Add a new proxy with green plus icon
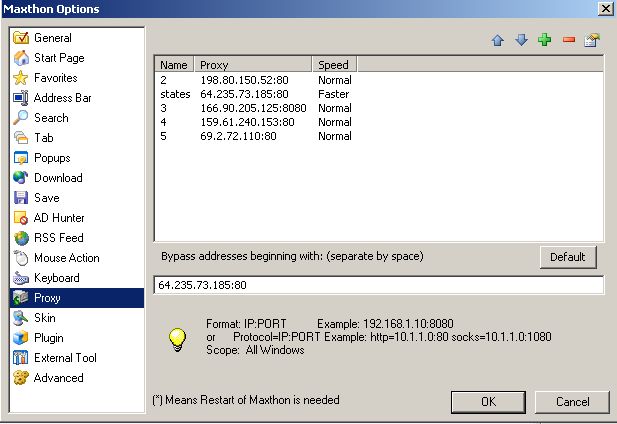Screen dimensions: 617x424 (x=545, y=40)
